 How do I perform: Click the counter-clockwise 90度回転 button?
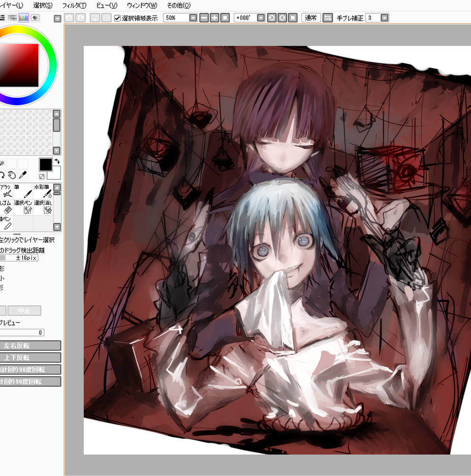[x=30, y=369]
